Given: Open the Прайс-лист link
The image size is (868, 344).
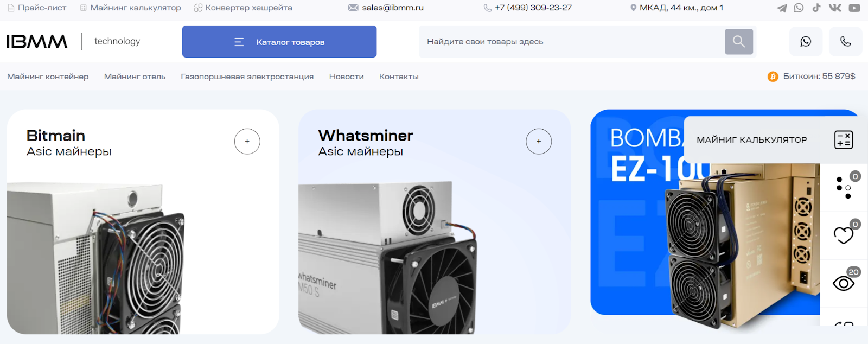Looking at the screenshot, I should pos(42,8).
